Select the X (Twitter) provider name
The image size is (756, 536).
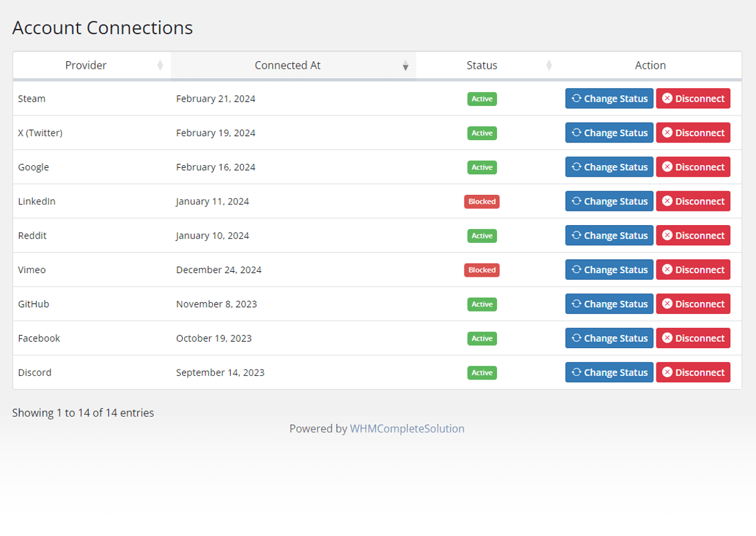tap(40, 132)
